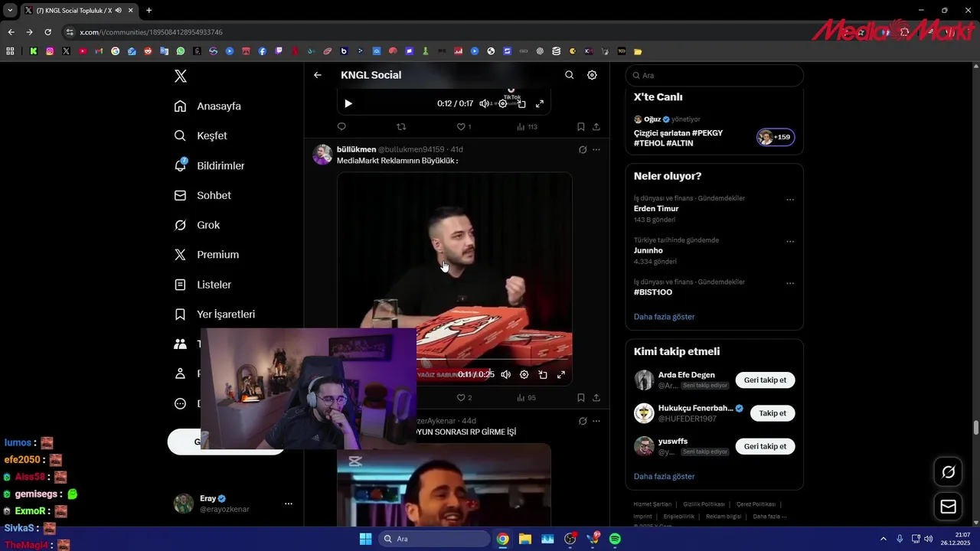Open the X logo home icon
This screenshot has height=551, width=980.
click(181, 76)
